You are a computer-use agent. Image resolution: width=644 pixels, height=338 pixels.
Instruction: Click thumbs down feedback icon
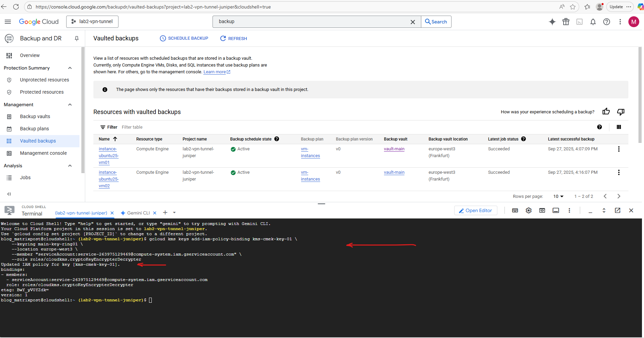point(621,112)
